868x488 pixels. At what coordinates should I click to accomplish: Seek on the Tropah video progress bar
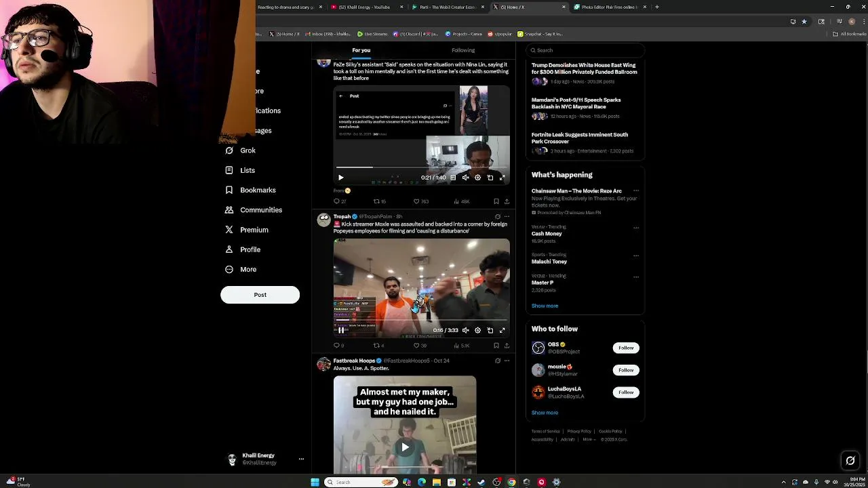[x=421, y=320]
